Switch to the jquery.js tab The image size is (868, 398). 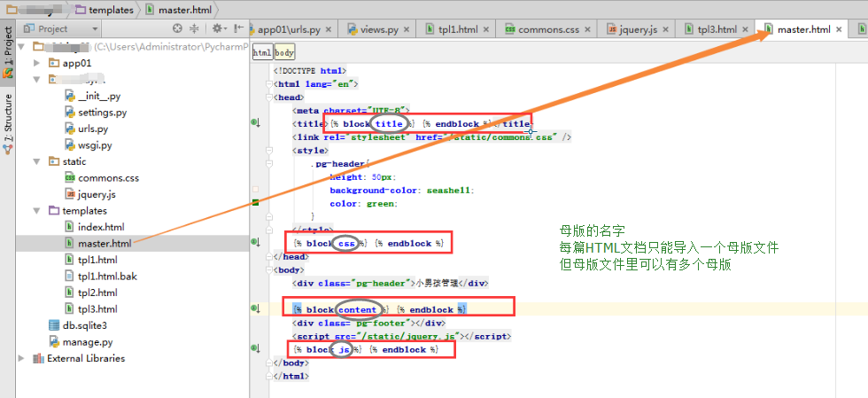pos(639,30)
